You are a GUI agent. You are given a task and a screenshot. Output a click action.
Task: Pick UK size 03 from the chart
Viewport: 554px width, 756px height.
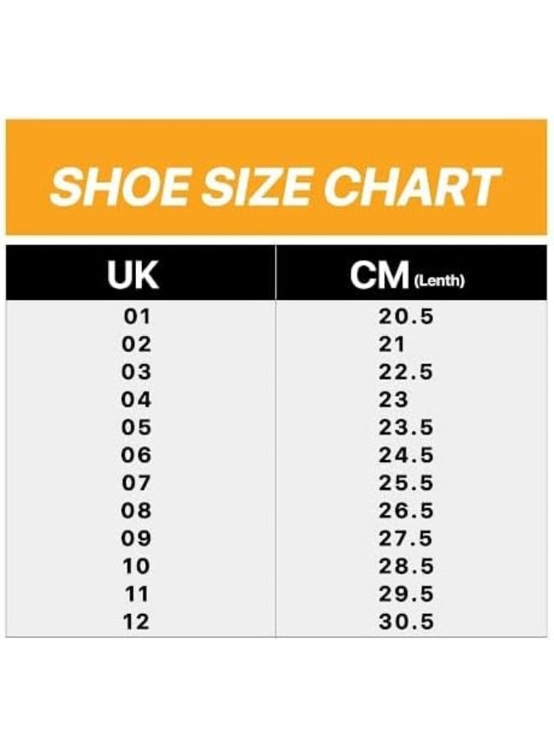click(x=137, y=372)
